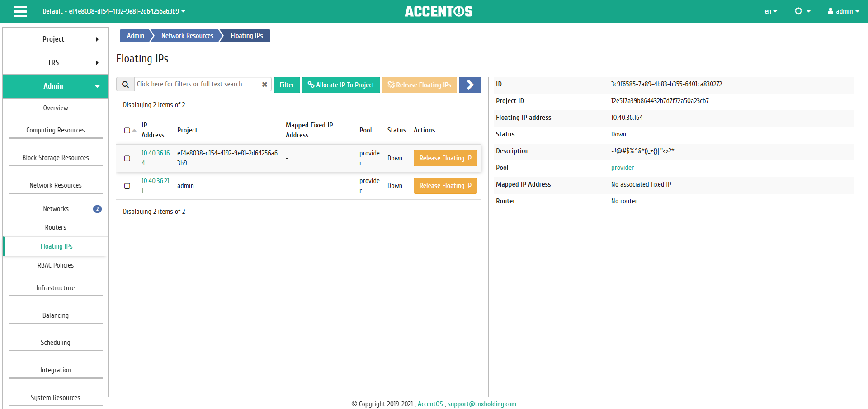
Task: Click the Filter button
Action: (287, 85)
